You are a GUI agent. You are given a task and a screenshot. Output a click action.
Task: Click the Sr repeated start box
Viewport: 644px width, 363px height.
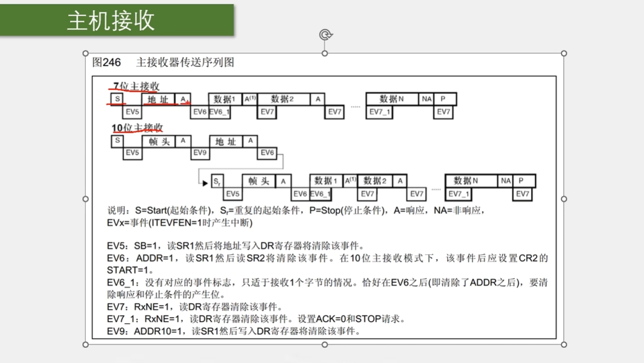(217, 181)
